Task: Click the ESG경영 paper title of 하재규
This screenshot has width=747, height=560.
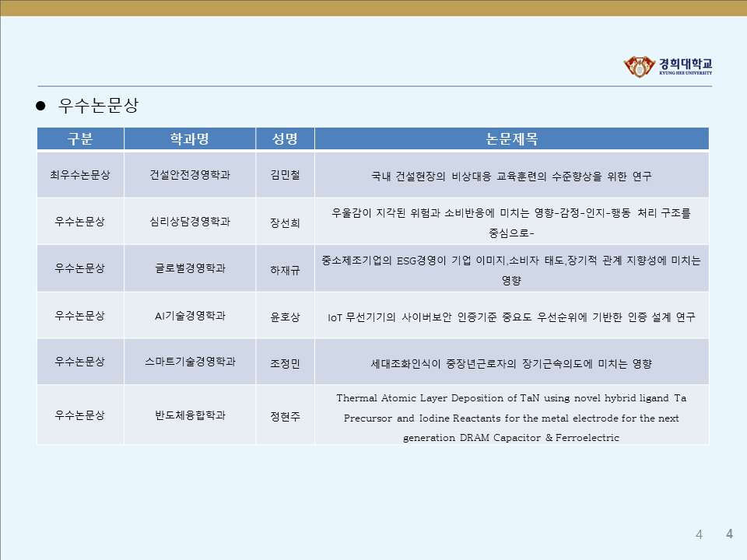Action: pyautogui.click(x=511, y=269)
